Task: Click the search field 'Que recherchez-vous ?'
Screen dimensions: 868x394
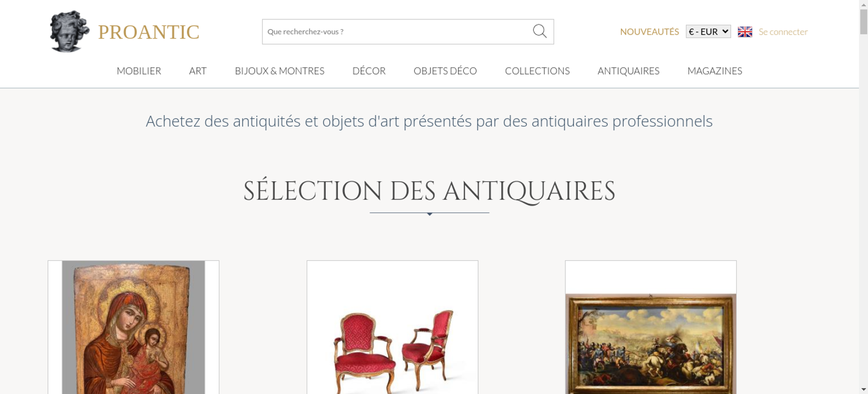Action: pyautogui.click(x=397, y=32)
